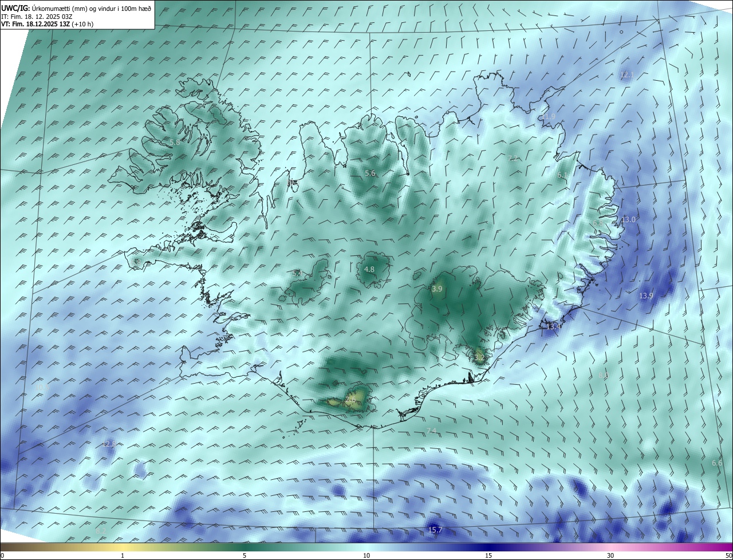Image resolution: width=733 pixels, height=560 pixels.
Task: Click the 1 tick label on the color scale
Action: [x=123, y=555]
